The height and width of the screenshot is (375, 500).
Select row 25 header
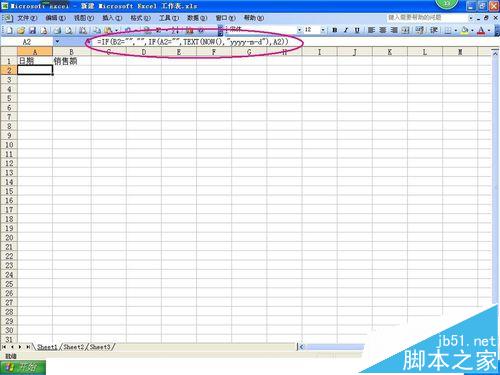(x=9, y=284)
